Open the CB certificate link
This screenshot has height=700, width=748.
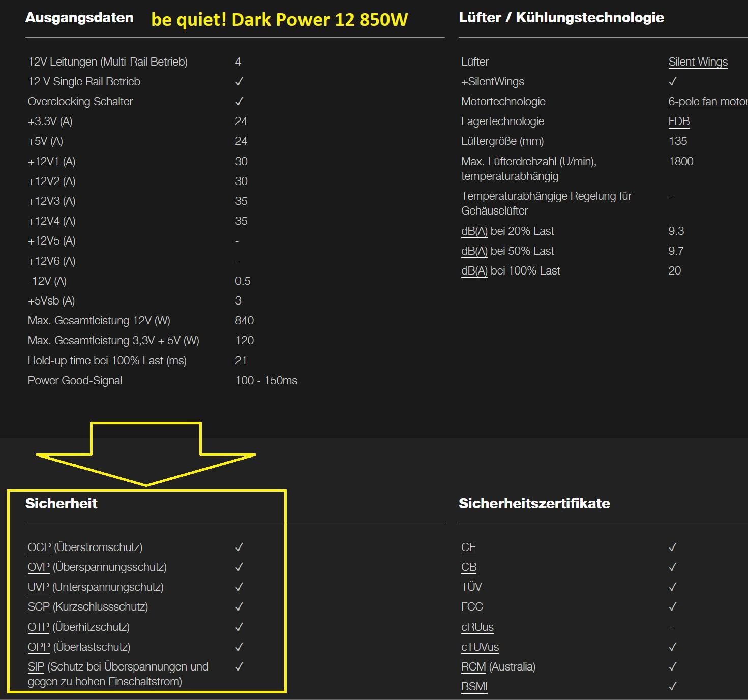point(469,567)
